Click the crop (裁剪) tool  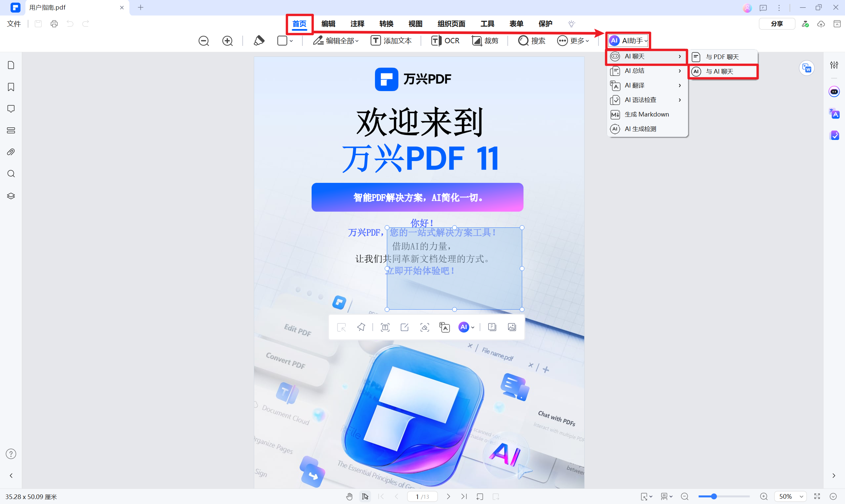(x=485, y=41)
